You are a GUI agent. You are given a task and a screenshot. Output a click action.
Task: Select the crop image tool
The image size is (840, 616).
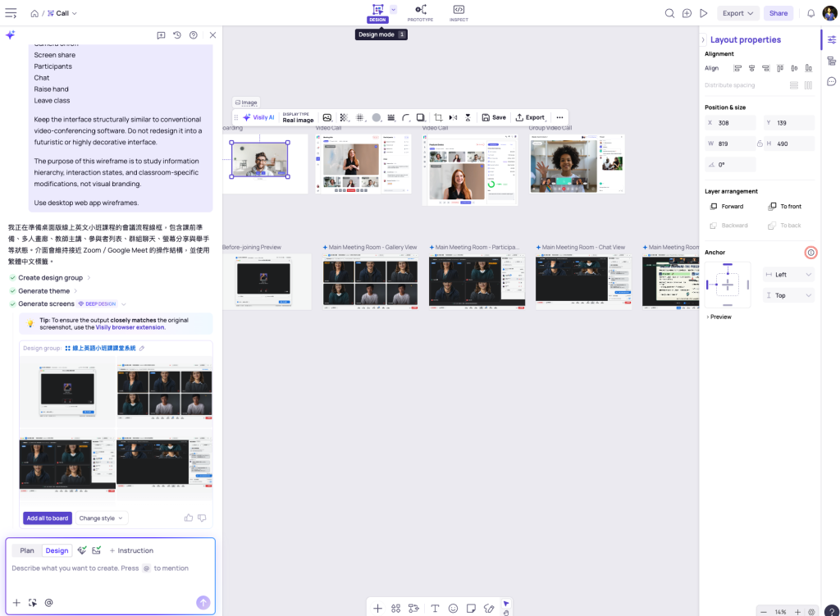(438, 117)
